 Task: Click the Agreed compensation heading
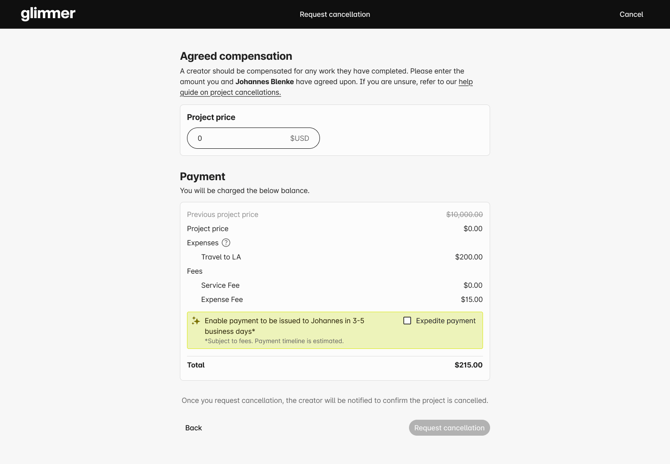click(236, 56)
